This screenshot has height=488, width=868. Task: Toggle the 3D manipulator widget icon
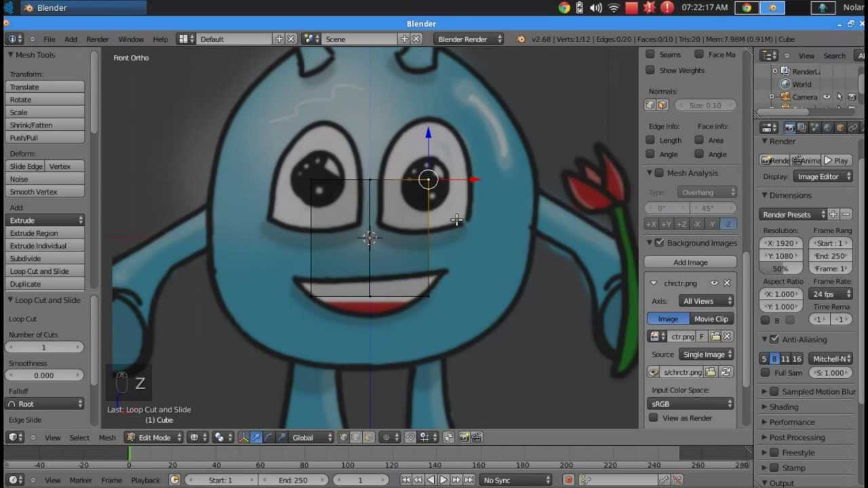[x=244, y=437]
